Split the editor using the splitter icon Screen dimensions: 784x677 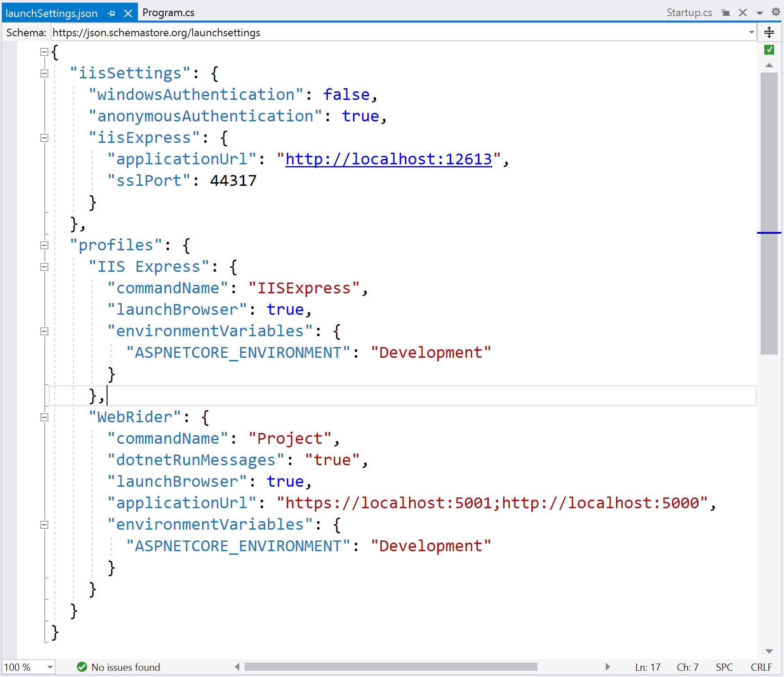point(769,32)
